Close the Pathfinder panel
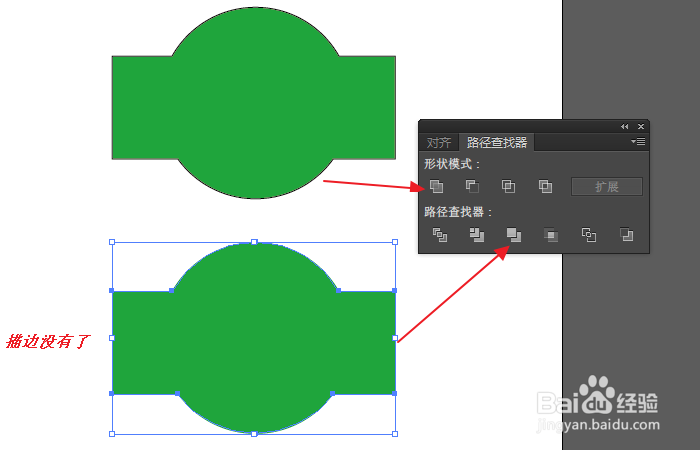The height and width of the screenshot is (450, 700). point(641,127)
